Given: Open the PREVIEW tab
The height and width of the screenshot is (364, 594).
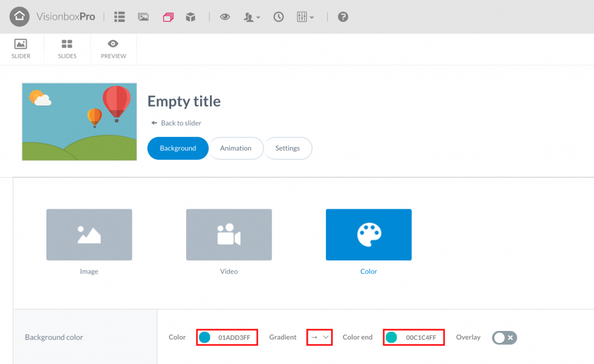Looking at the screenshot, I should (x=113, y=49).
